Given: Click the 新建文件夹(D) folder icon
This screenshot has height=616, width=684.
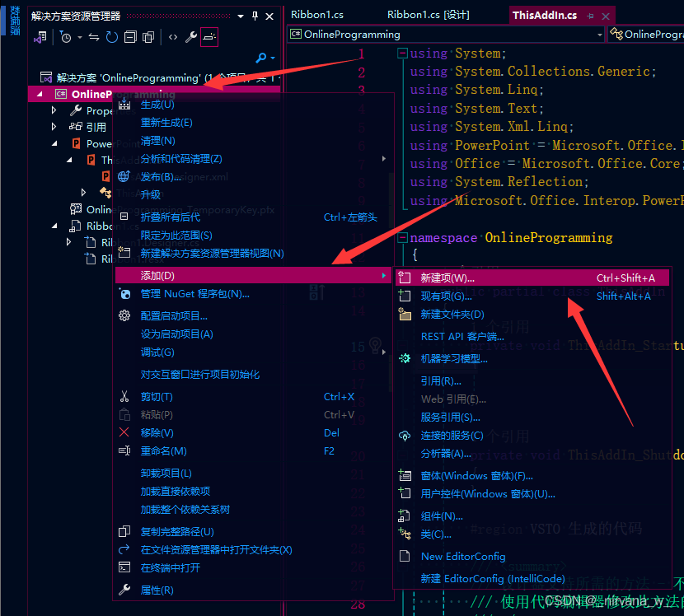Looking at the screenshot, I should [x=405, y=315].
